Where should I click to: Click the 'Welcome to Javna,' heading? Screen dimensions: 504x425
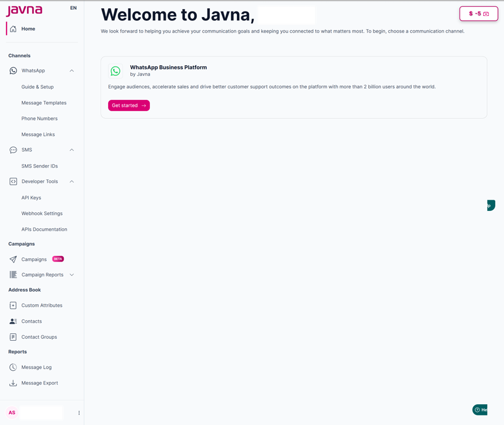click(x=178, y=15)
